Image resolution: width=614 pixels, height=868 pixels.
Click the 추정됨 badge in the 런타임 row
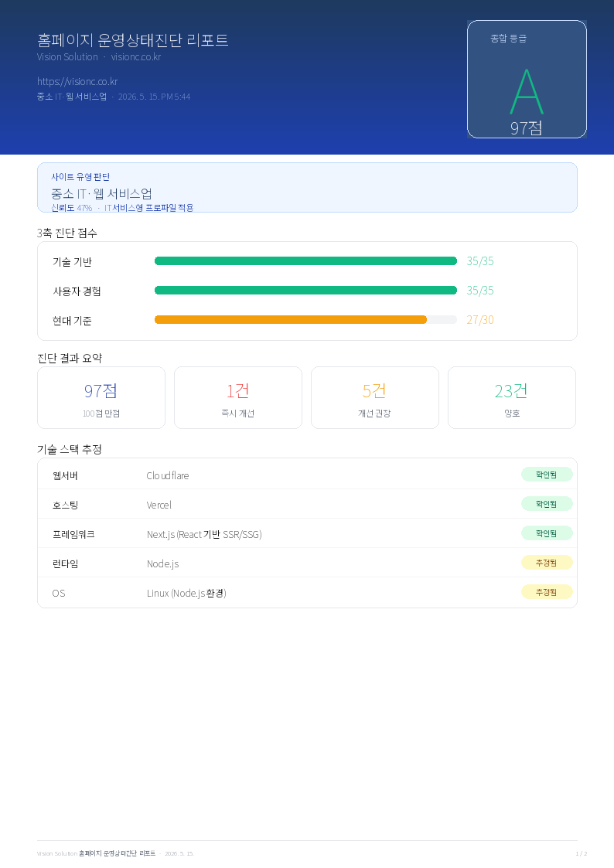[x=547, y=563]
